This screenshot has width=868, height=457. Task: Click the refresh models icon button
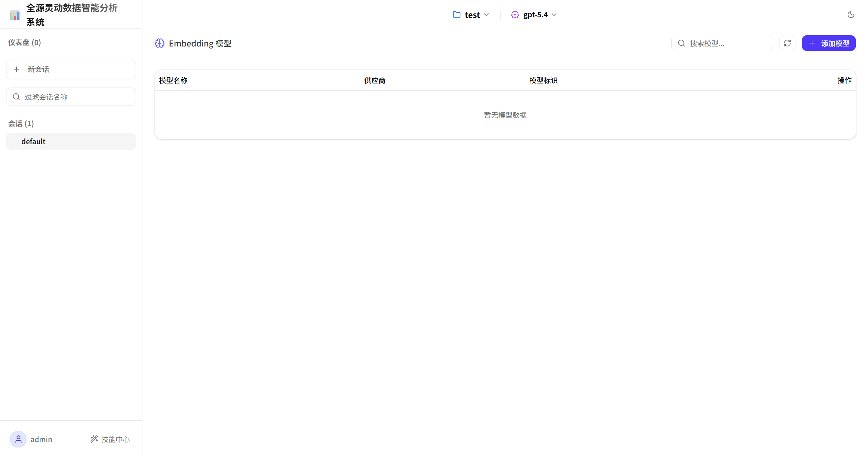coord(787,43)
